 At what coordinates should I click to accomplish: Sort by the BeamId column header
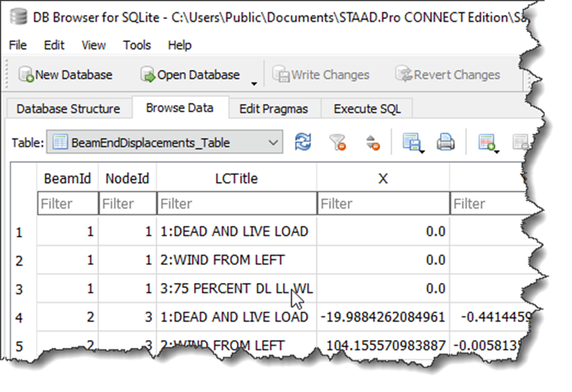pyautogui.click(x=67, y=178)
